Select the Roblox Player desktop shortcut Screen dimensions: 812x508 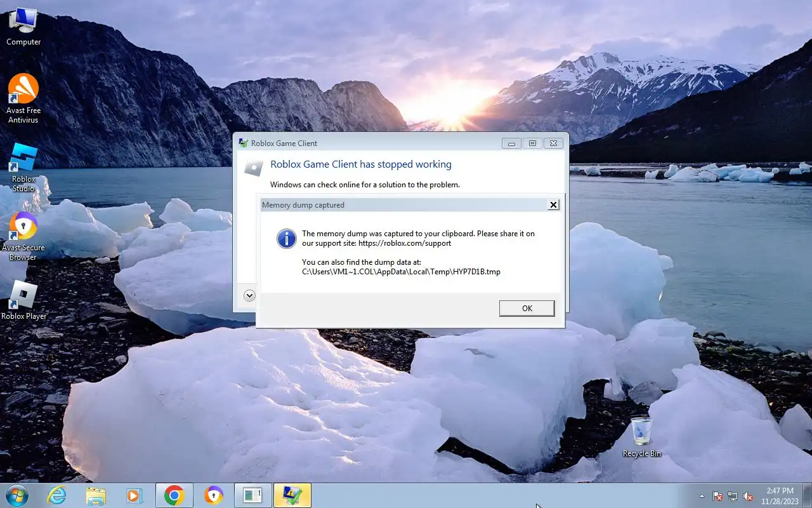pyautogui.click(x=23, y=300)
